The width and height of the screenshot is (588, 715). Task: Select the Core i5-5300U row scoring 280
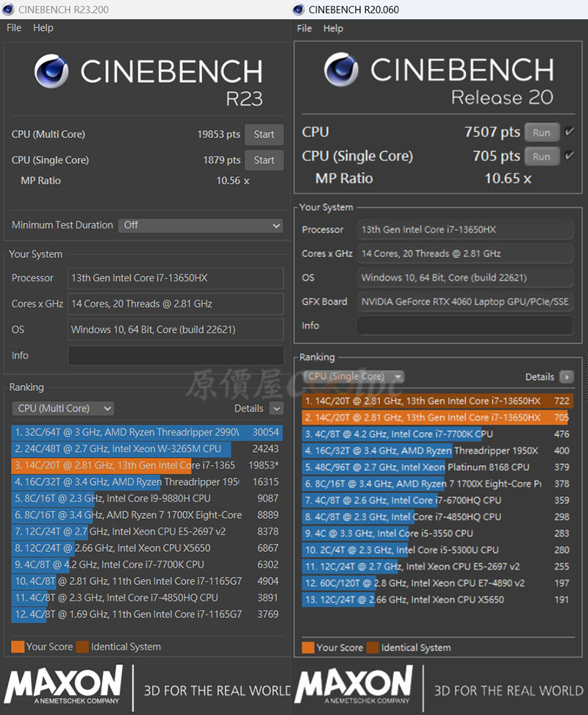pos(437,550)
